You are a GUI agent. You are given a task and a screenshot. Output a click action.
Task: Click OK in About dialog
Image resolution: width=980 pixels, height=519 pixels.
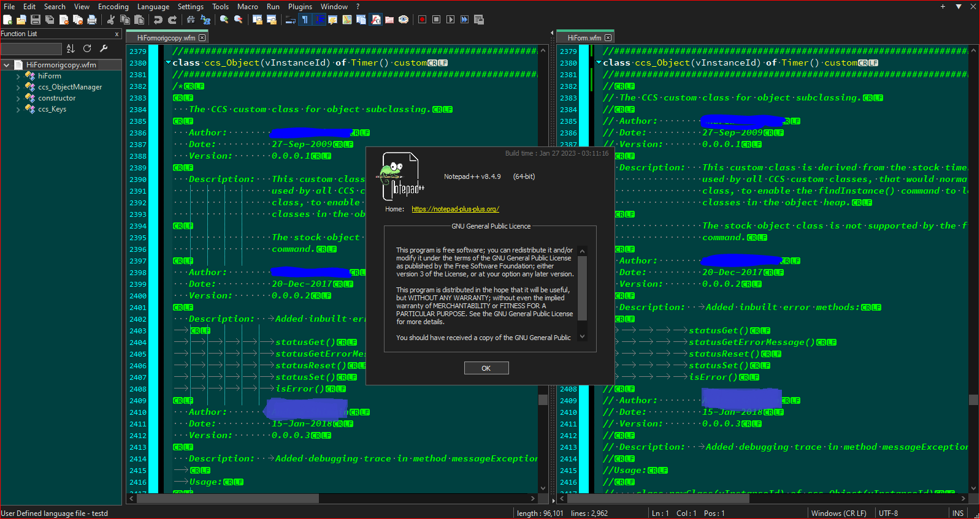[486, 368]
